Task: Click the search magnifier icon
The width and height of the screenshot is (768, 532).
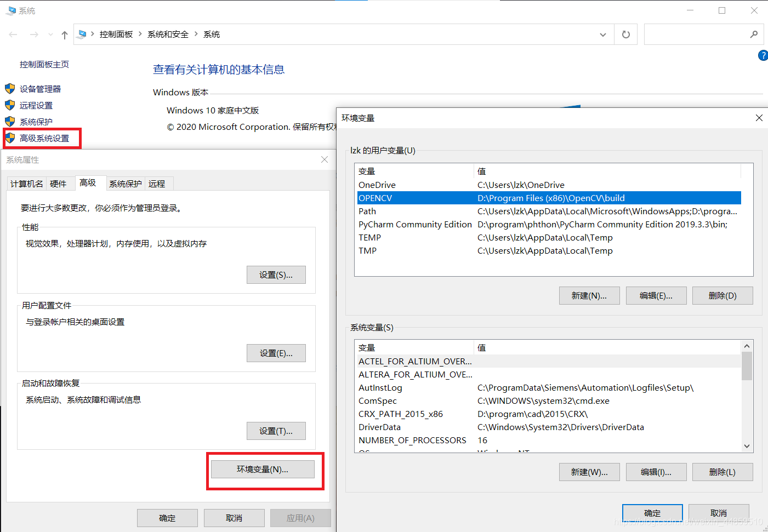Action: 754,35
